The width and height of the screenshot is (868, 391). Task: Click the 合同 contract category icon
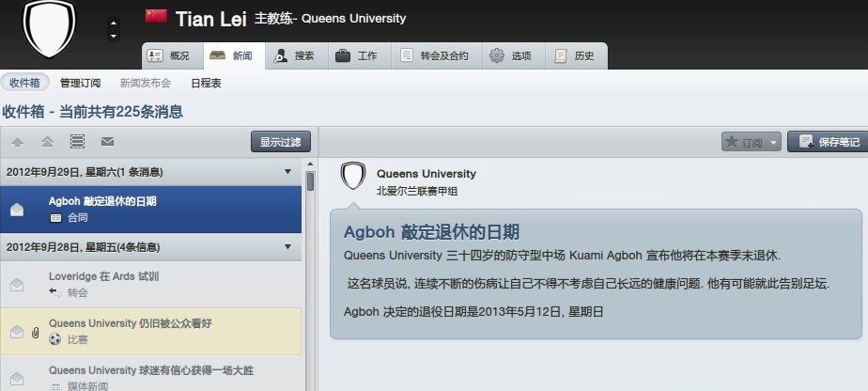click(55, 218)
